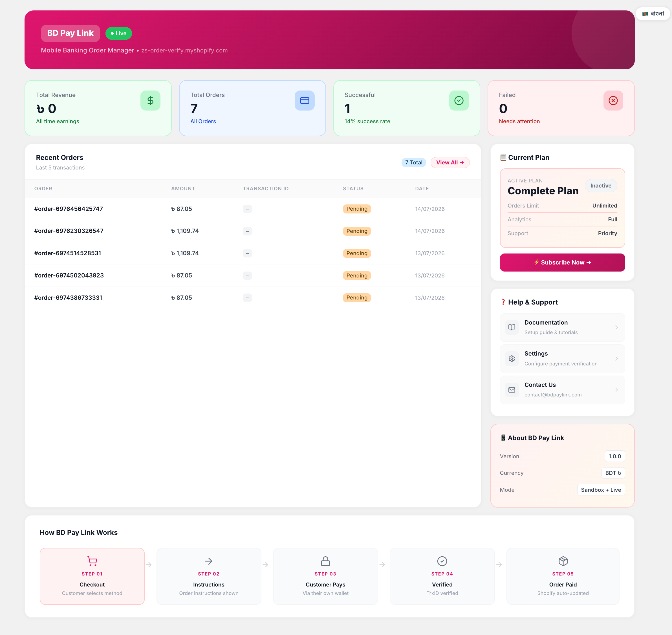Click currency value BDT ৳
Screen dimensions: 672x635
click(x=613, y=473)
